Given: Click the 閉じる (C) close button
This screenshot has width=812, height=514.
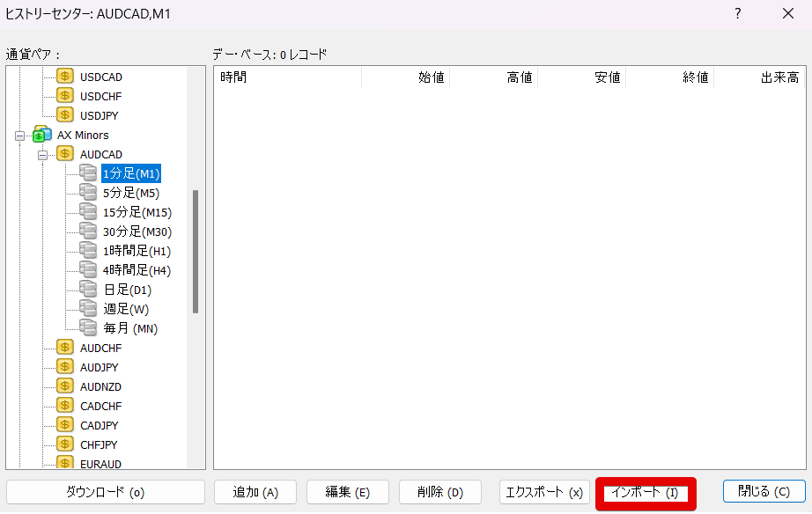Looking at the screenshot, I should coord(764,491).
